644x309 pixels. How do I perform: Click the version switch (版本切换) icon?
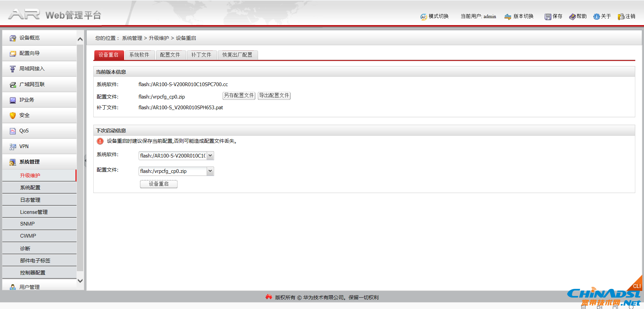click(x=508, y=16)
